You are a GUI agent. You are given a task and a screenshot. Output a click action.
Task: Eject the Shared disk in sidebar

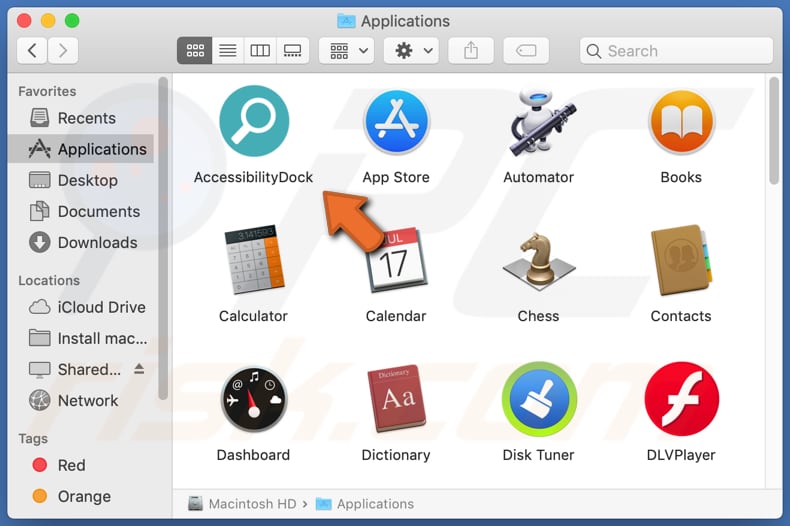pos(139,369)
